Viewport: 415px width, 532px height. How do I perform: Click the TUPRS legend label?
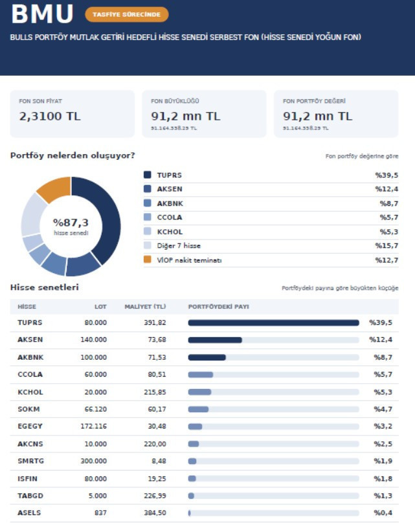pos(170,175)
